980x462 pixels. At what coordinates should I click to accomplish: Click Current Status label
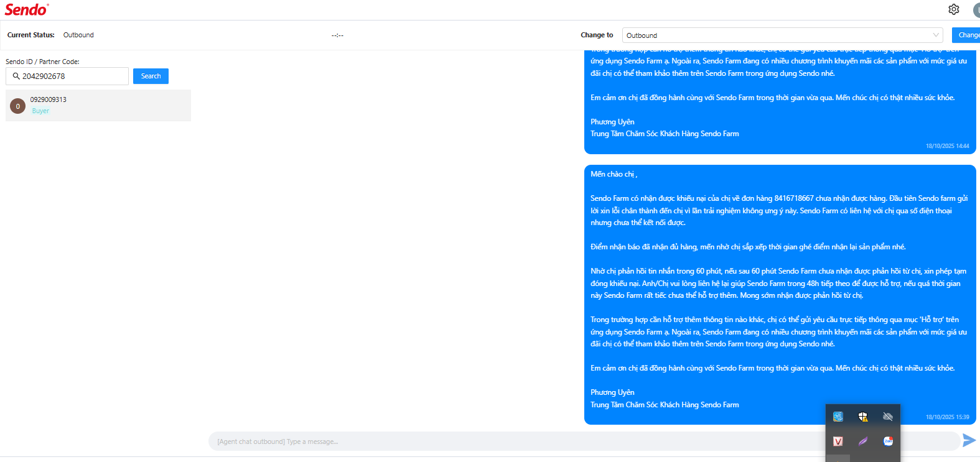[x=31, y=35]
